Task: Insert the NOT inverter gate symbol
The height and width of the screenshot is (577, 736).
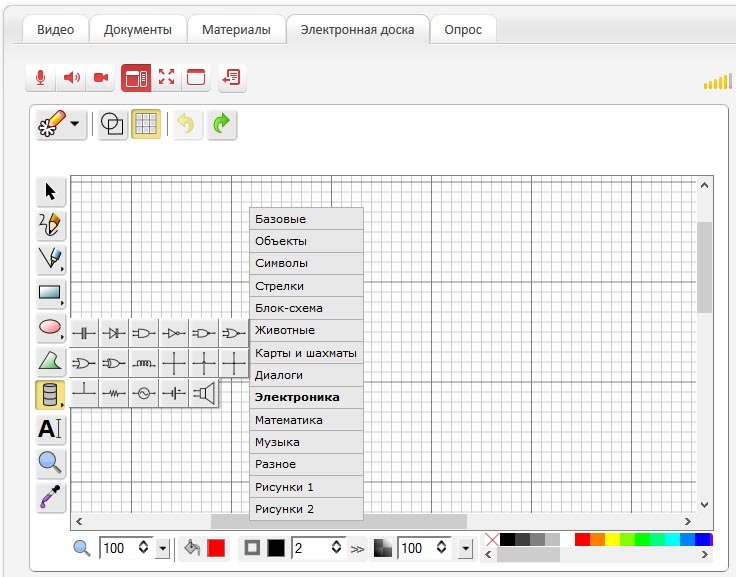Action: pos(174,333)
